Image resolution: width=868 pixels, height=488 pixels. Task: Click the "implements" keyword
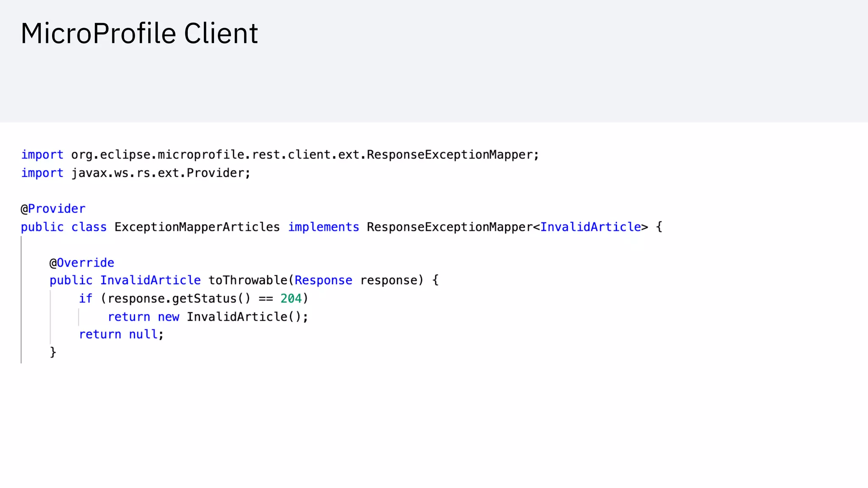point(323,227)
